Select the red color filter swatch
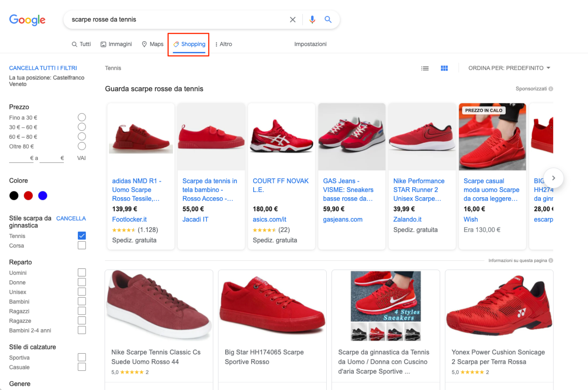 tap(28, 195)
